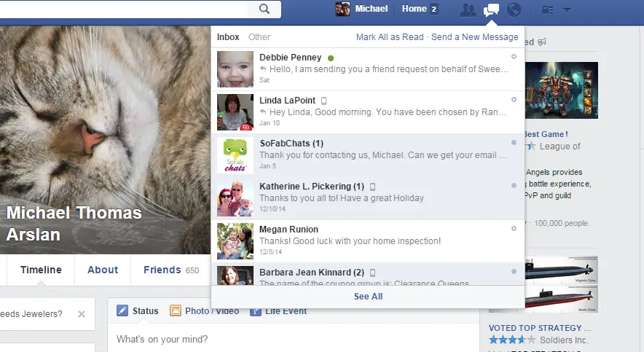This screenshot has height=352, width=644.
Task: Open the submarine Soldiers Inc. ad image
Action: 561,284
